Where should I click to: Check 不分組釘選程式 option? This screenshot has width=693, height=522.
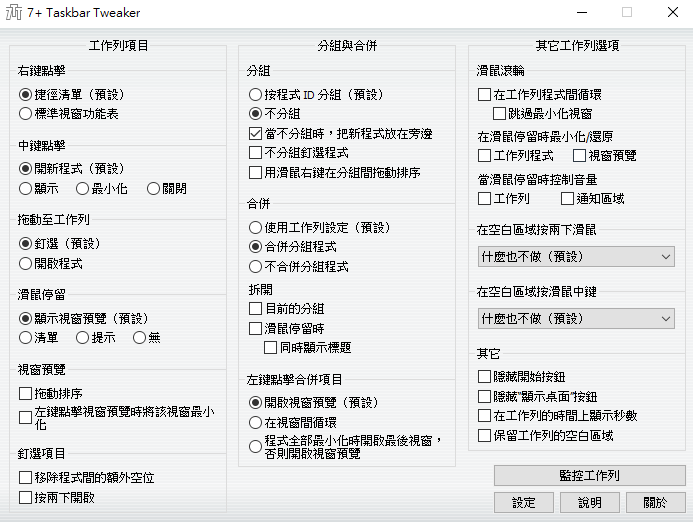pyautogui.click(x=299, y=153)
